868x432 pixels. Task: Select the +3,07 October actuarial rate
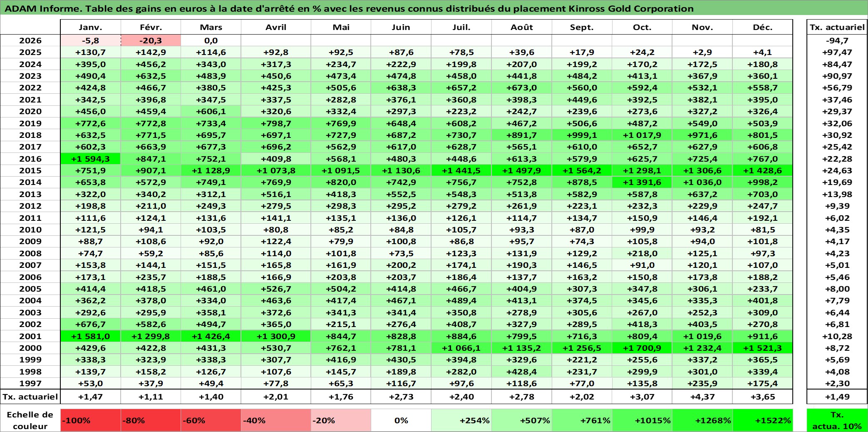click(x=642, y=397)
